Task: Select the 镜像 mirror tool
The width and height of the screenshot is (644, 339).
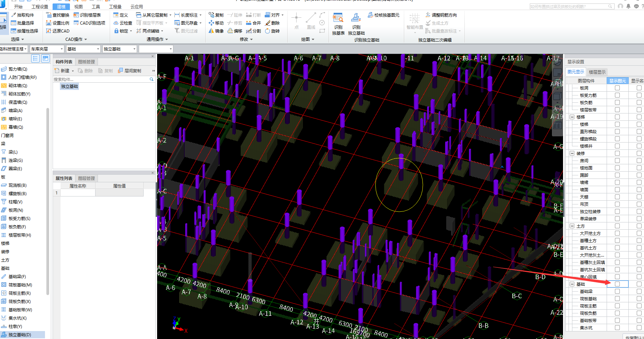Action: 216,31
